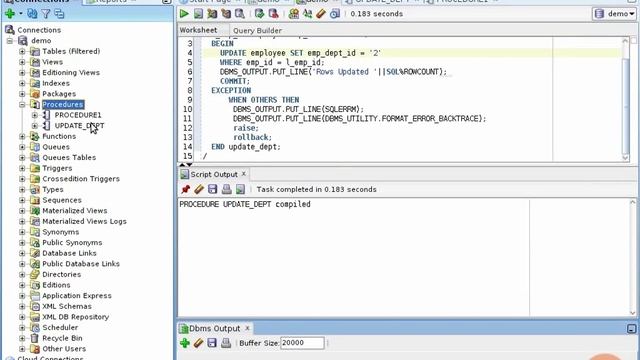Expand the UPDATE_DEPT procedure node
The width and height of the screenshot is (640, 360).
tap(35, 126)
